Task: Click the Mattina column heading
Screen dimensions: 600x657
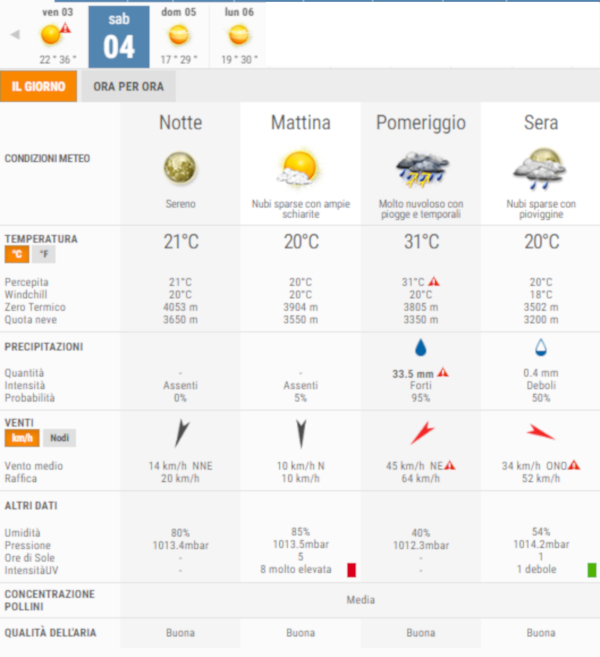Action: point(301,123)
